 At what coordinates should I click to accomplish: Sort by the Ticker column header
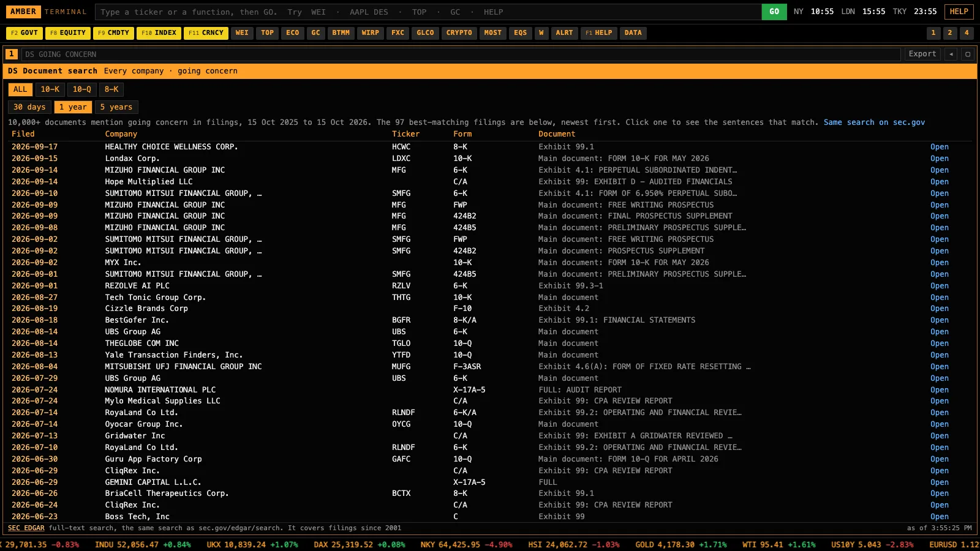tap(406, 134)
